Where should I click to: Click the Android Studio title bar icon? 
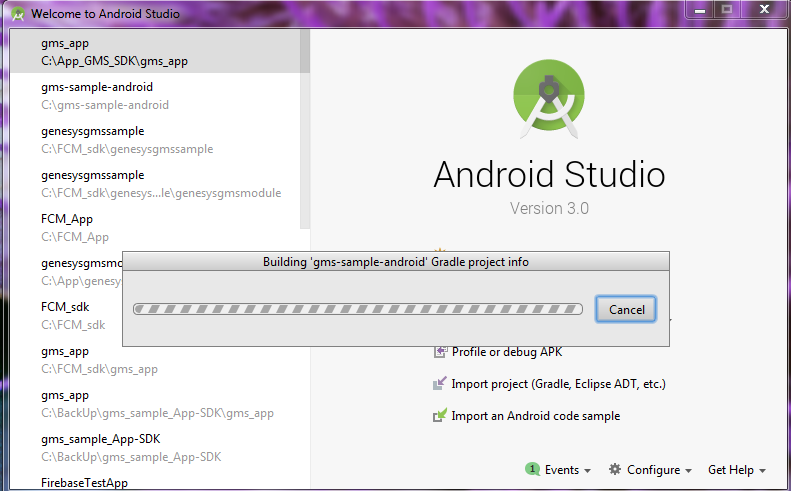coord(17,14)
